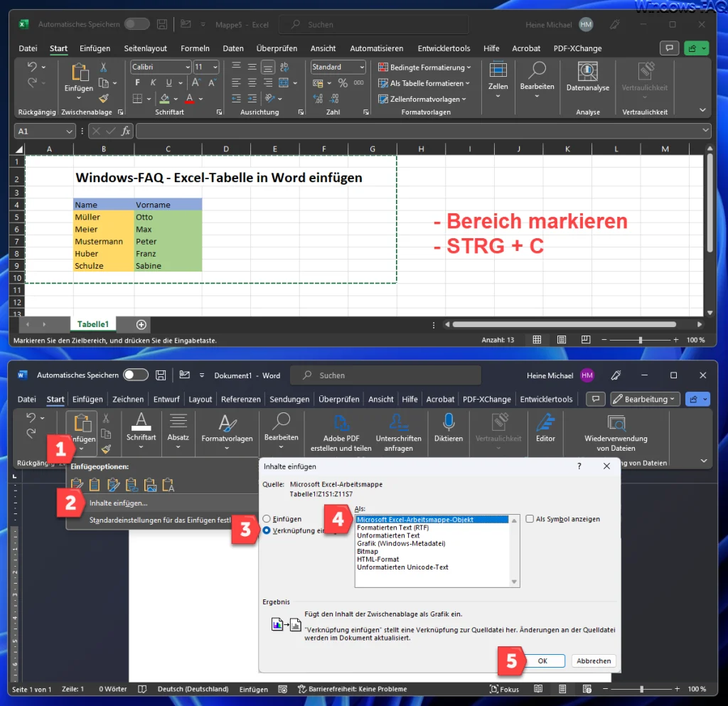The image size is (728, 706).
Task: Open Word Editor icon
Action: tap(545, 422)
